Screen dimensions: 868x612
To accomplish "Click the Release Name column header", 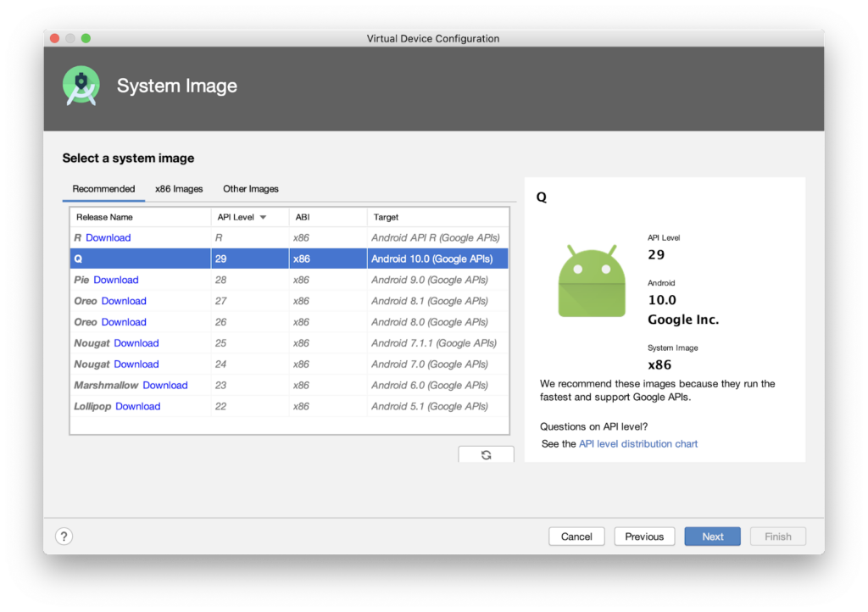I will point(104,218).
